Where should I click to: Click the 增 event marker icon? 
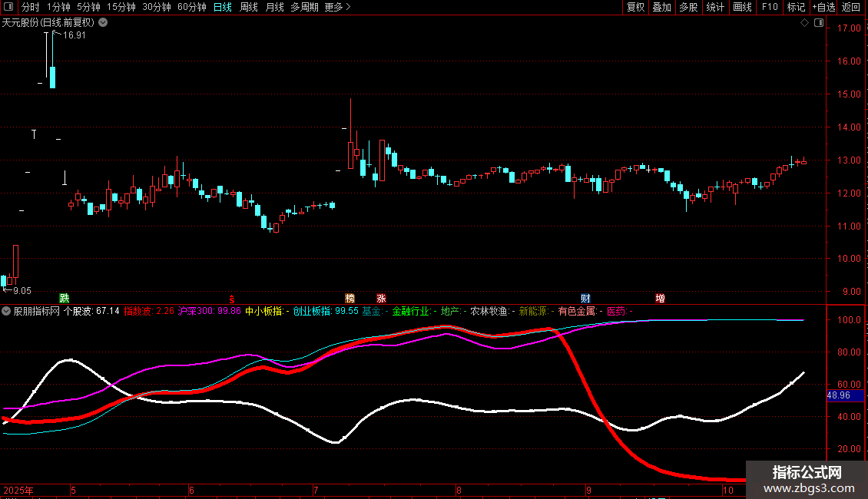[660, 298]
